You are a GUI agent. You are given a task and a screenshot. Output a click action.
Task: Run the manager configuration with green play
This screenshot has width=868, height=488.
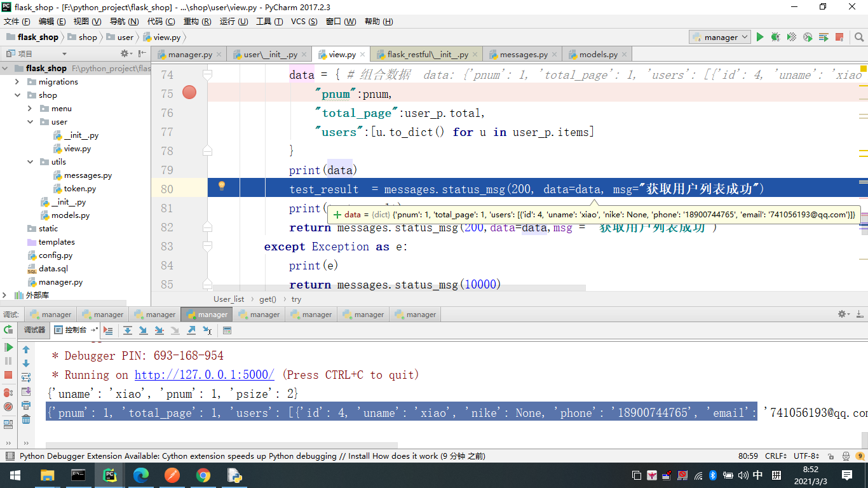tap(760, 37)
